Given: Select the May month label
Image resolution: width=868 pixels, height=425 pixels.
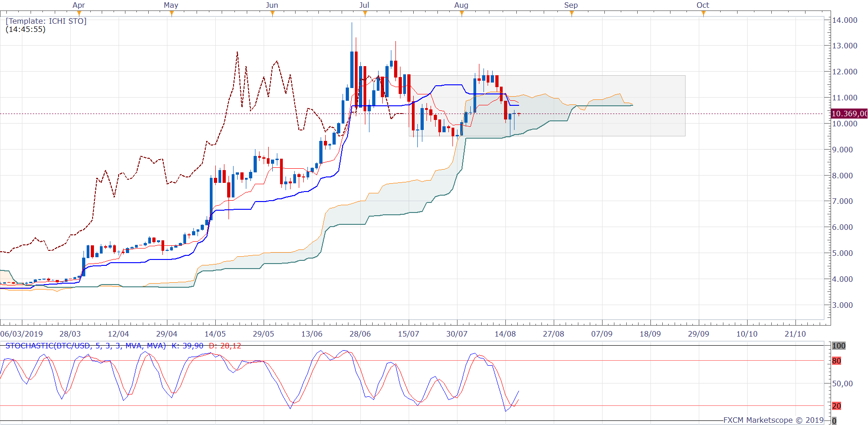Looking at the screenshot, I should pos(171,5).
